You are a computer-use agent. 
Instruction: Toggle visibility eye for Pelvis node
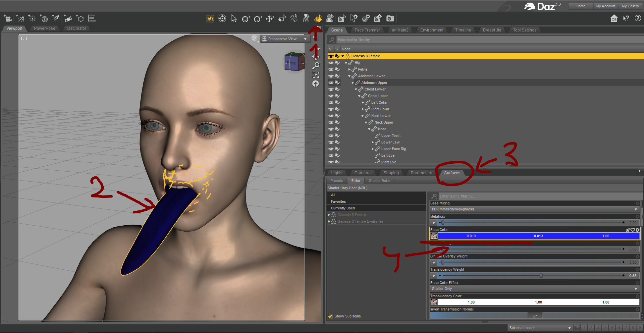(x=331, y=69)
